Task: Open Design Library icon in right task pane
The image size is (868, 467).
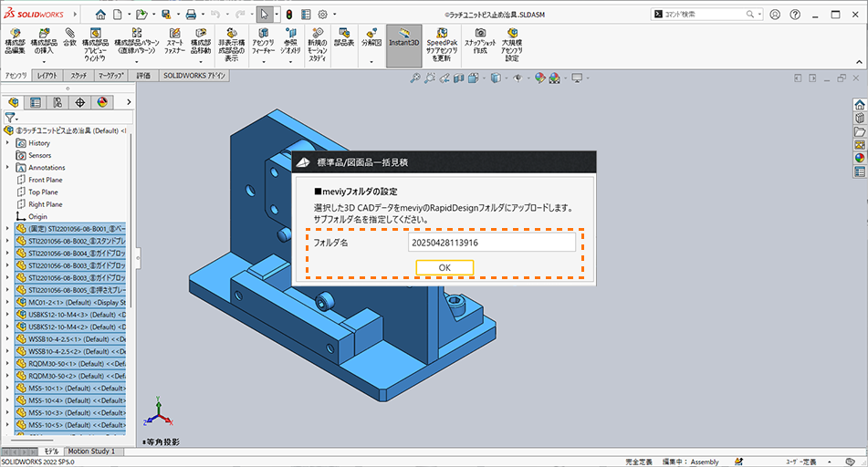Action: pos(859,118)
